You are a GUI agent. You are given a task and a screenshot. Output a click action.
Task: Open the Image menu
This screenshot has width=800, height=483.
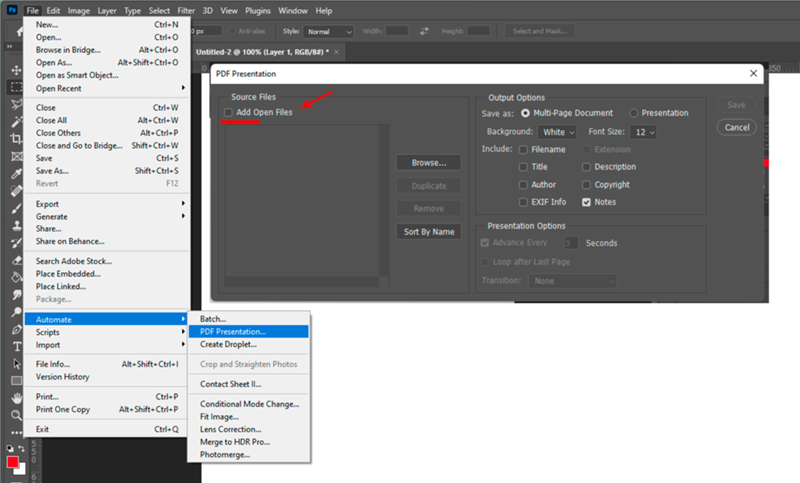coord(79,10)
